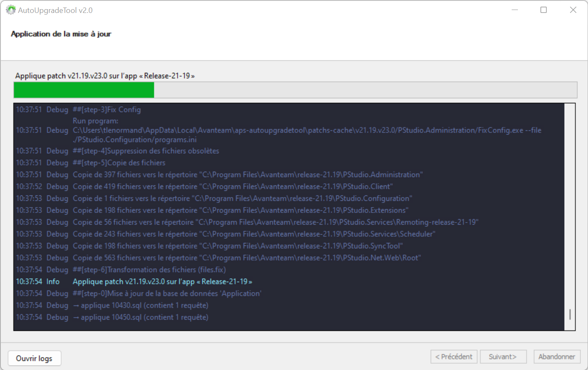The image size is (588, 370).
Task: Select the applique 10430.sql log line
Action: tap(141, 305)
